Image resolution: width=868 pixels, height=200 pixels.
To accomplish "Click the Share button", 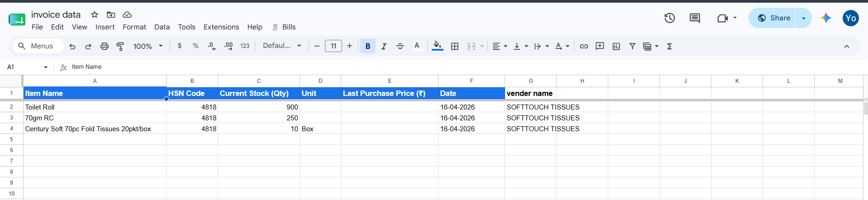I will (772, 18).
